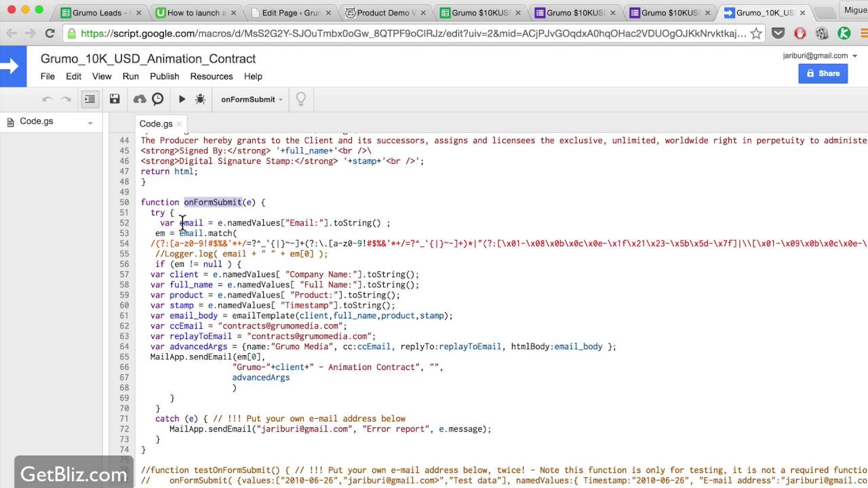This screenshot has height=488, width=868.
Task: Click "var ccEmail" on line 62
Action: (177, 326)
